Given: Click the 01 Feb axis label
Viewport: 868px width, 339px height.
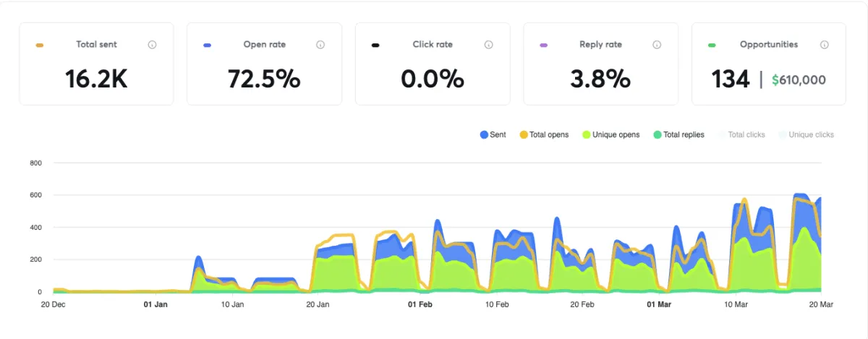Looking at the screenshot, I should pyautogui.click(x=420, y=305).
